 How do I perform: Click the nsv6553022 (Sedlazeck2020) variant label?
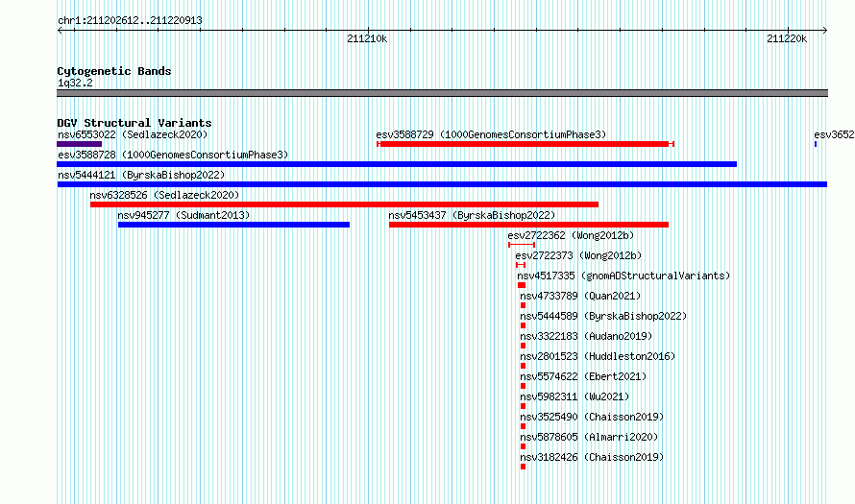133,134
